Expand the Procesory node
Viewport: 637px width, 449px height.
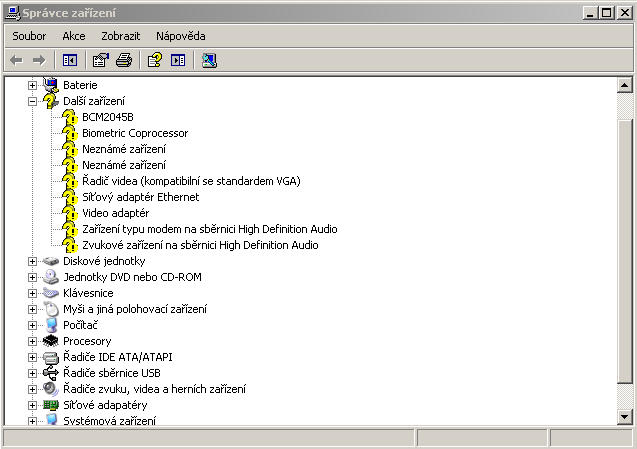[32, 341]
